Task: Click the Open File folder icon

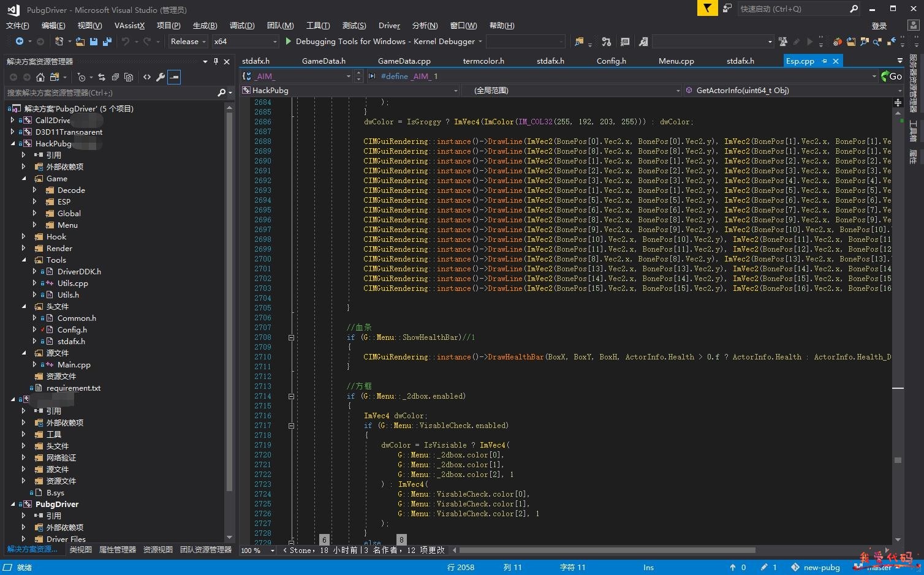Action: 80,41
